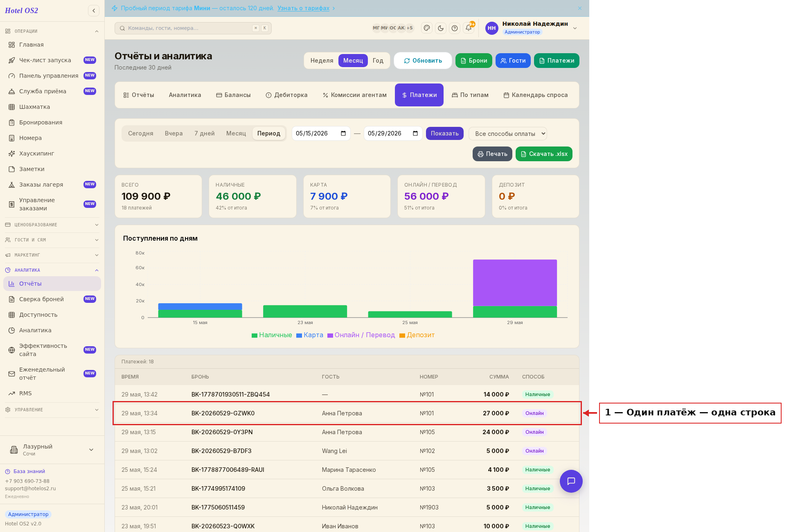
Task: Collapse the АНАЛИТИКА sidebar section header
Action: (52, 270)
